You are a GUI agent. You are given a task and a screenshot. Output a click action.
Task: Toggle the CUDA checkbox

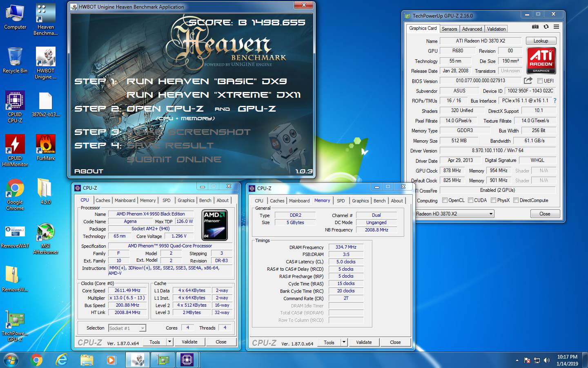pyautogui.click(x=470, y=200)
